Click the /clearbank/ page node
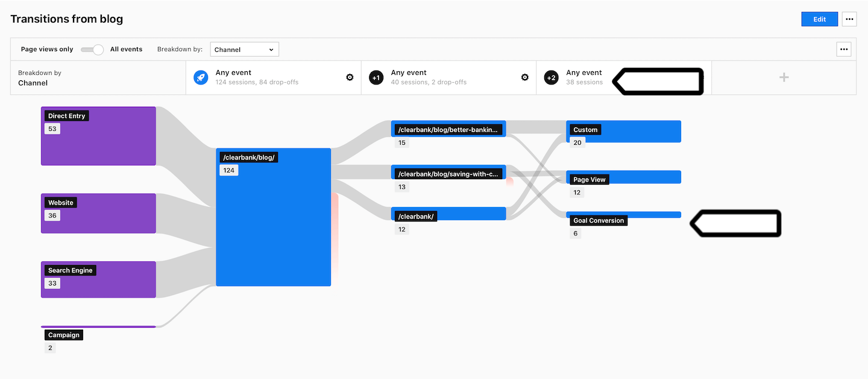868x379 pixels. tap(448, 214)
